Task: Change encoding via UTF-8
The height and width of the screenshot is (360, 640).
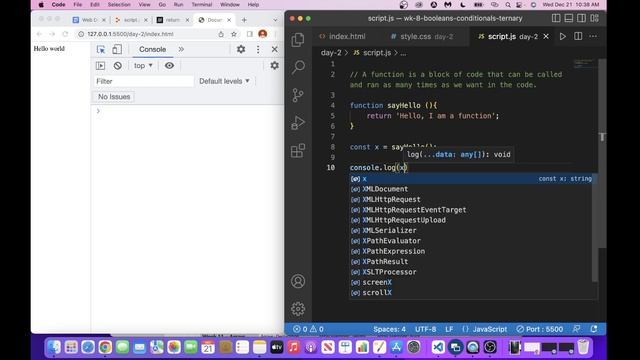Action: coord(425,329)
